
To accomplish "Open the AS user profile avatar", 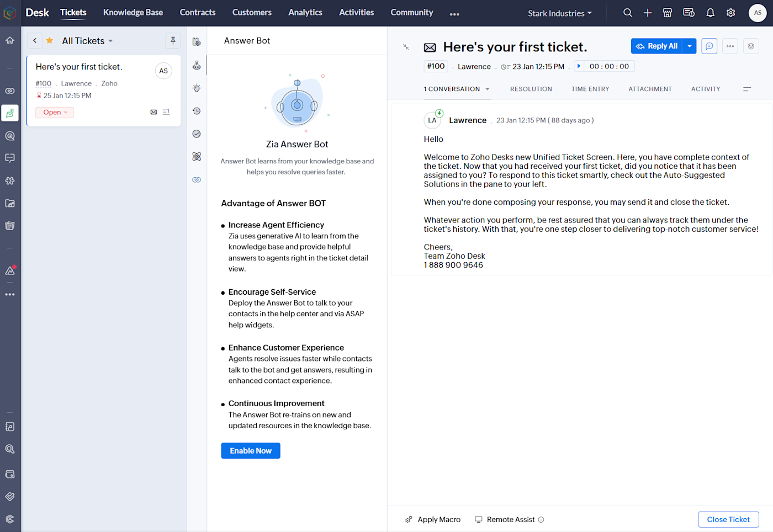I will click(758, 13).
